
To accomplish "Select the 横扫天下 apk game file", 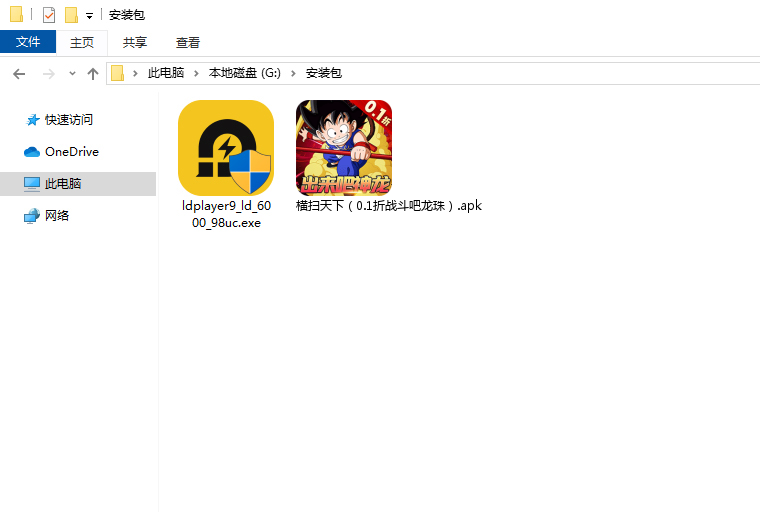I will (x=343, y=148).
